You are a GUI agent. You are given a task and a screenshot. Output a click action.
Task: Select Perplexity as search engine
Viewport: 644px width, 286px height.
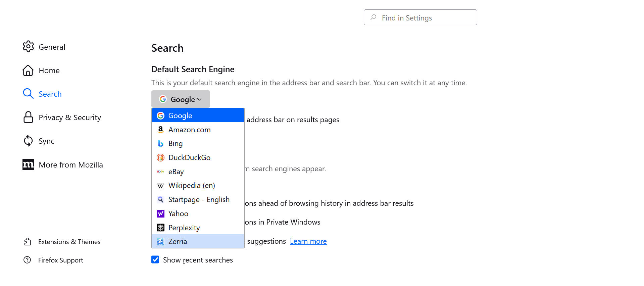coord(198,228)
